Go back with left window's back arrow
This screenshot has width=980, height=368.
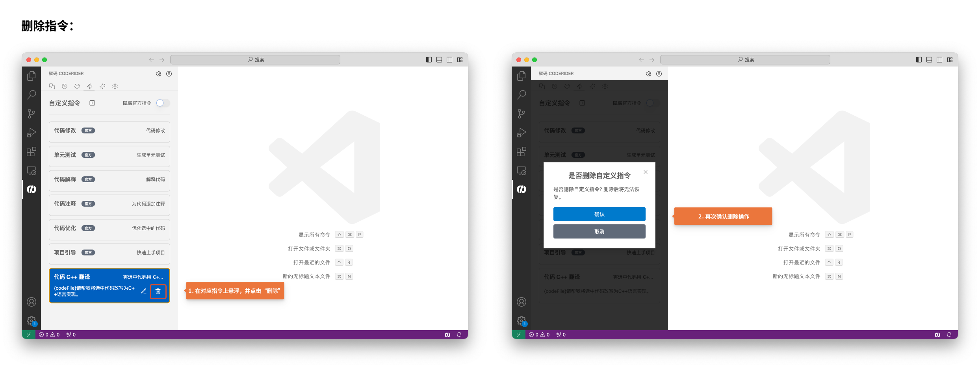pyautogui.click(x=152, y=60)
